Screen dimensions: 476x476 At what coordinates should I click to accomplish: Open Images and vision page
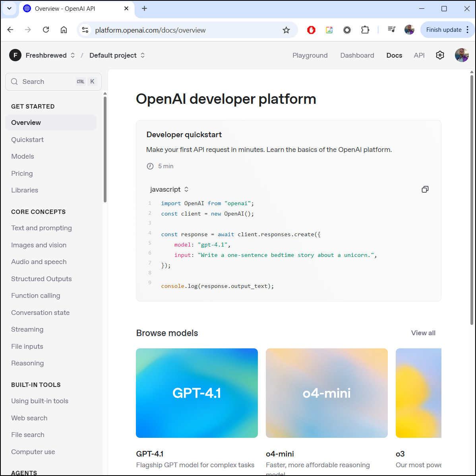39,245
